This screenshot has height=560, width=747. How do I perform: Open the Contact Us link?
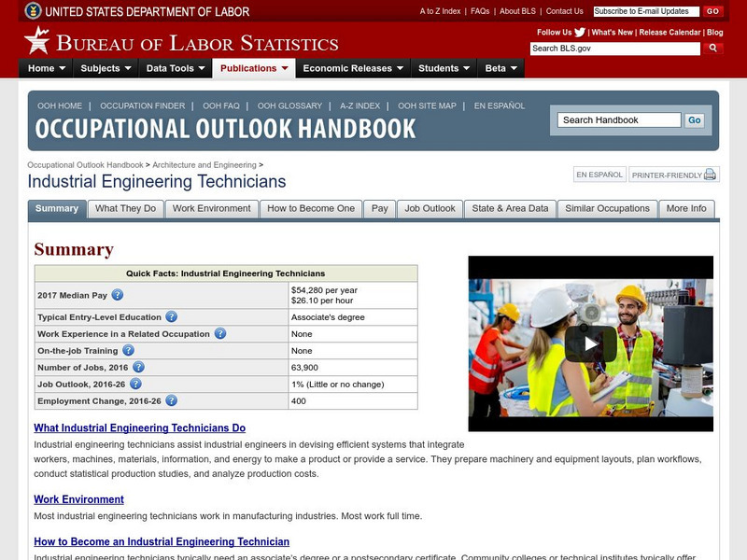(564, 11)
